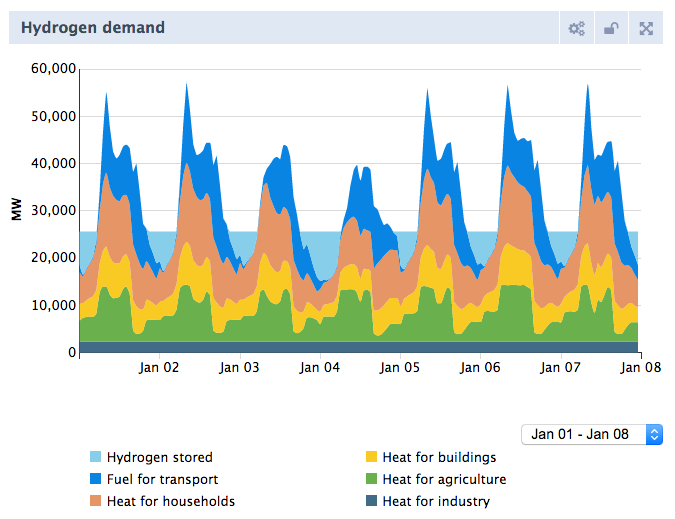The width and height of the screenshot is (675, 519).
Task: Click the 40,000 y-axis value
Action: [x=53, y=163]
